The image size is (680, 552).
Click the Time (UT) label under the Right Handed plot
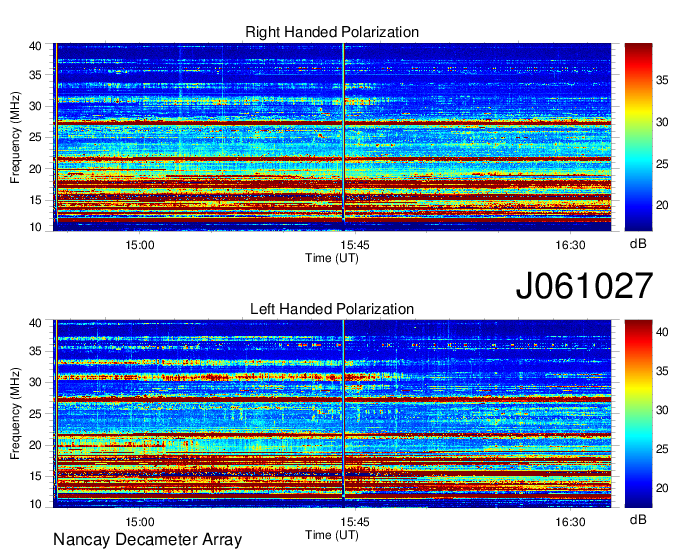tap(332, 258)
